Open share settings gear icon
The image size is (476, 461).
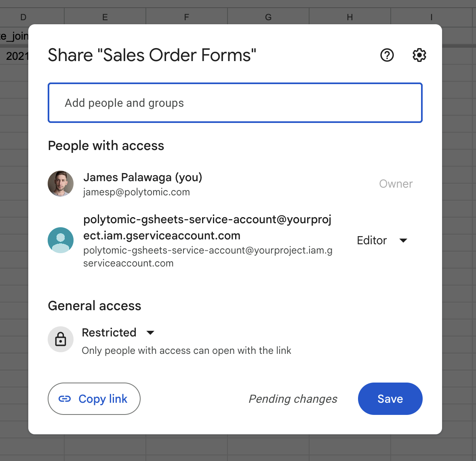coord(419,55)
